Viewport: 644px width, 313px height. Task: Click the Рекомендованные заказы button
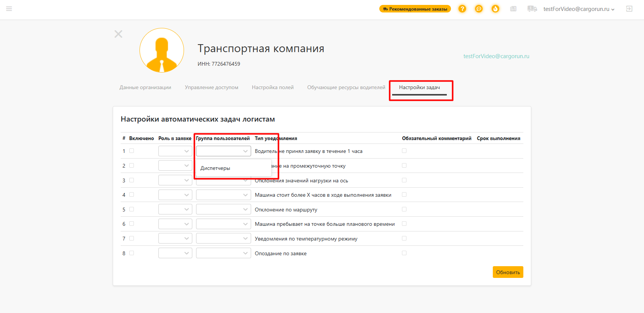click(415, 9)
